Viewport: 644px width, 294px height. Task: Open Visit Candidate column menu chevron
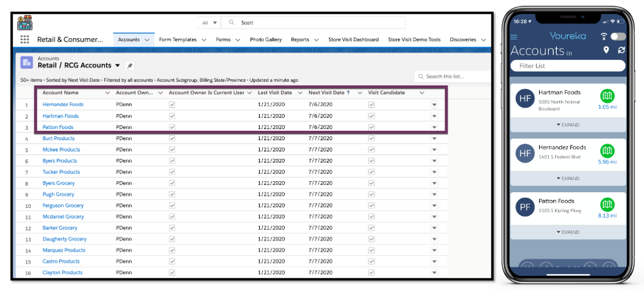pos(422,93)
